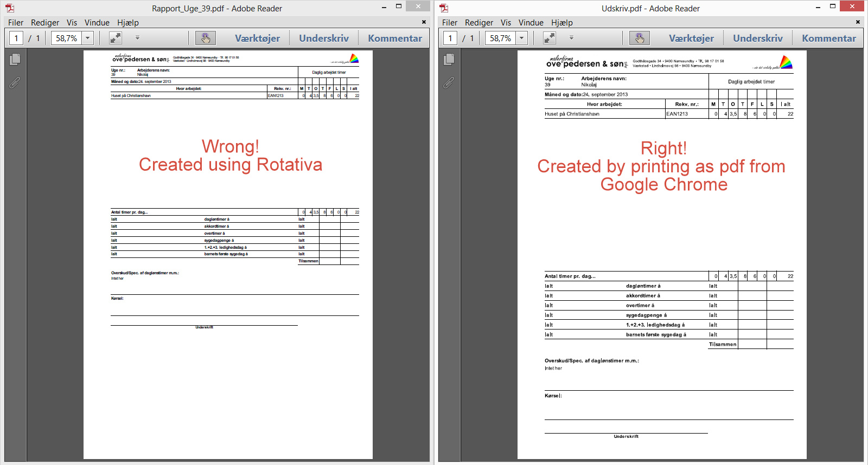This screenshot has width=868, height=465.
Task: Open toolbar options arrow in Udskriv.pdf window
Action: (571, 38)
